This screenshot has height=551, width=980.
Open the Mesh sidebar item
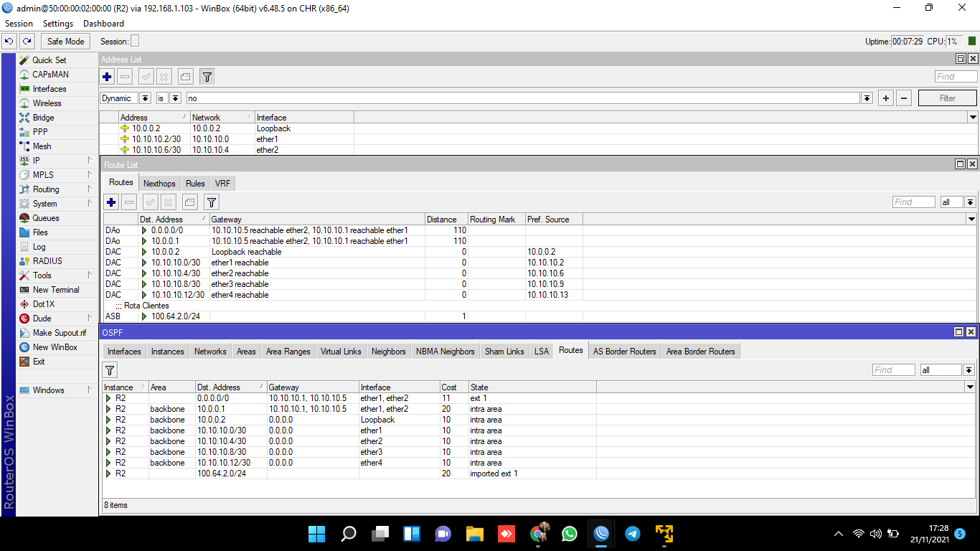(42, 146)
